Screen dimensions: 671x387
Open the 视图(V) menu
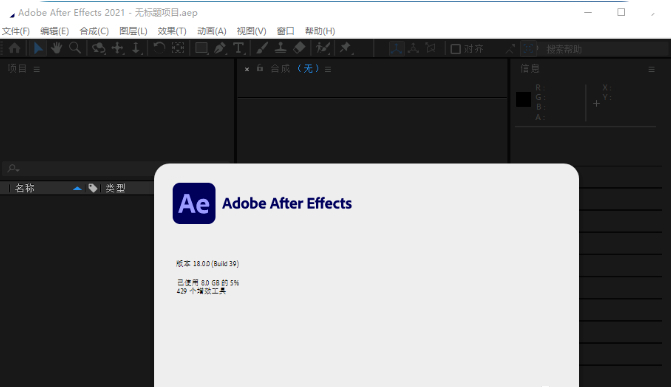pyautogui.click(x=251, y=31)
